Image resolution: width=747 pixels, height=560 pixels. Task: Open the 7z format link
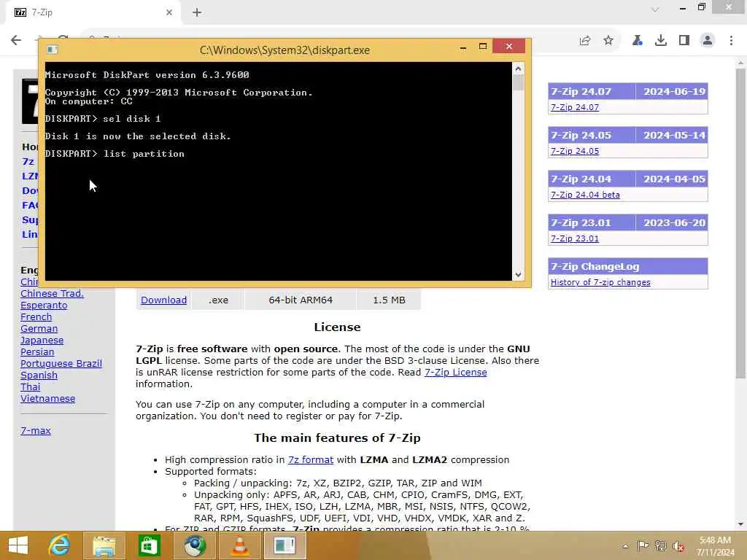(311, 460)
